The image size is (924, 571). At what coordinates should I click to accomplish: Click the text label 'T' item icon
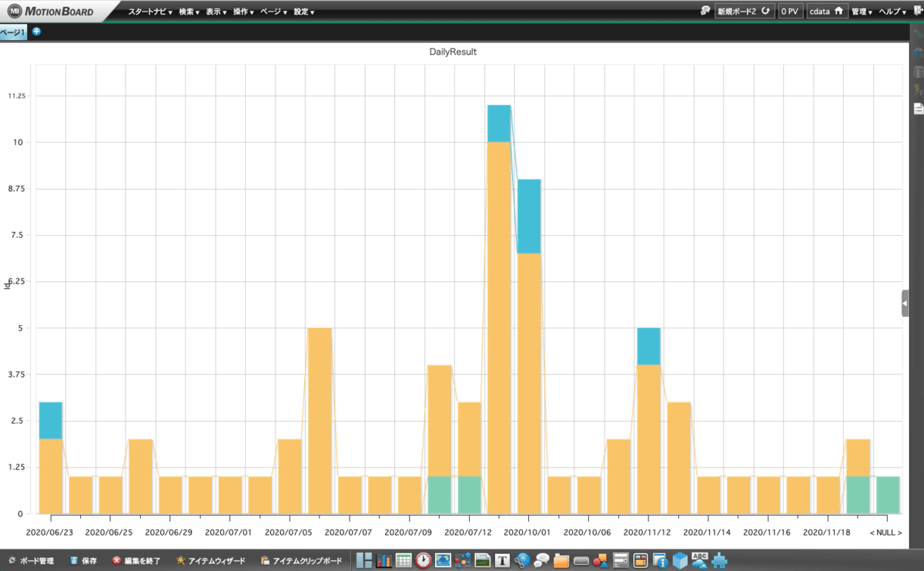click(503, 560)
